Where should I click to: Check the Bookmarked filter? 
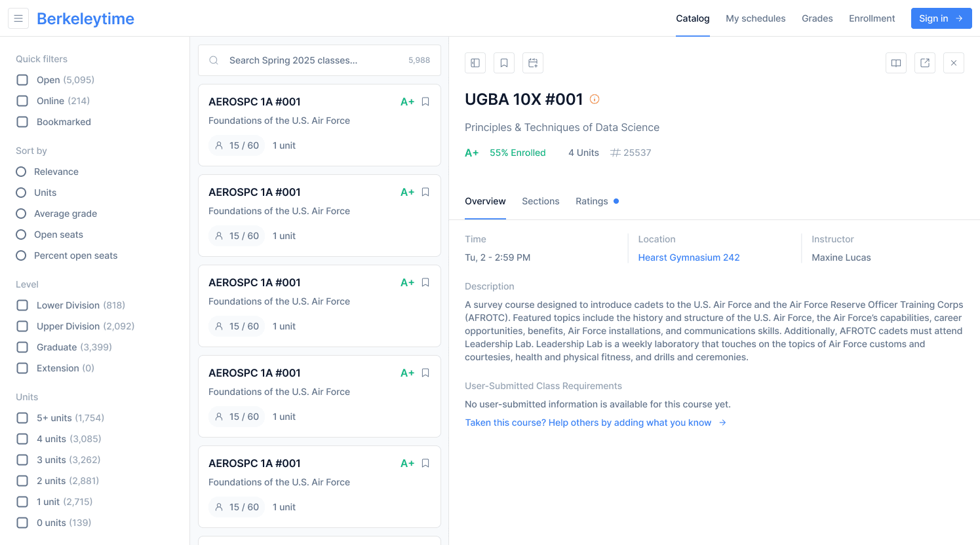point(22,122)
